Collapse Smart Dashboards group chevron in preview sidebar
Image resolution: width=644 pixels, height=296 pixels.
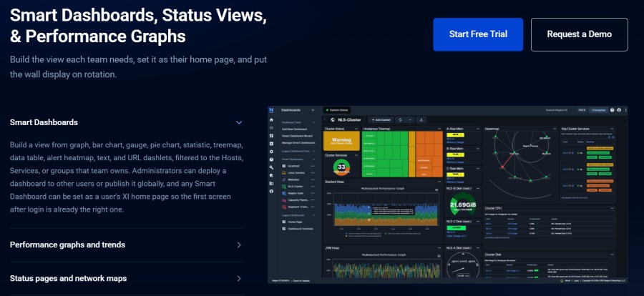tap(314, 159)
